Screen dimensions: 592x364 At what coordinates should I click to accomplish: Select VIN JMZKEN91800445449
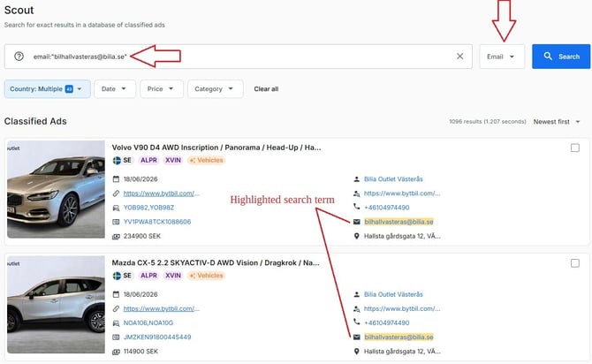click(157, 337)
